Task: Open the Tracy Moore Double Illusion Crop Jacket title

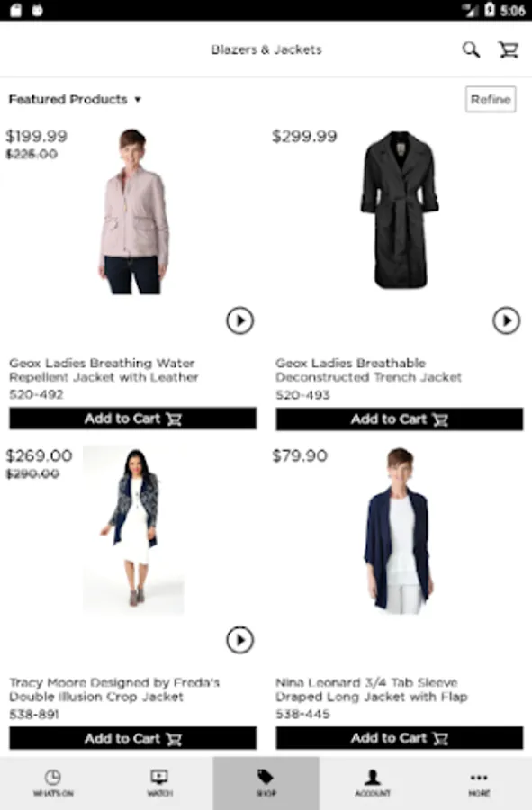Action: tap(114, 689)
